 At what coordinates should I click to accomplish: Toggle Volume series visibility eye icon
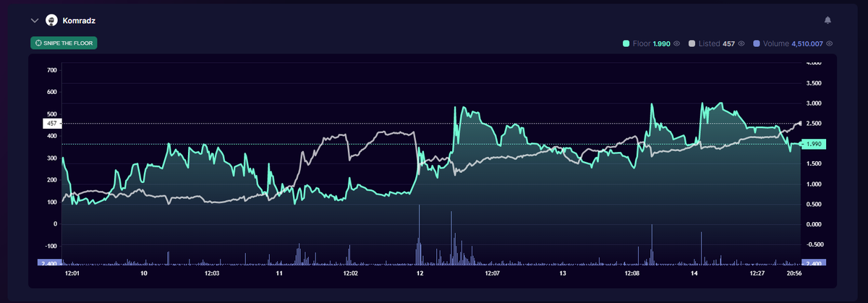click(x=830, y=43)
